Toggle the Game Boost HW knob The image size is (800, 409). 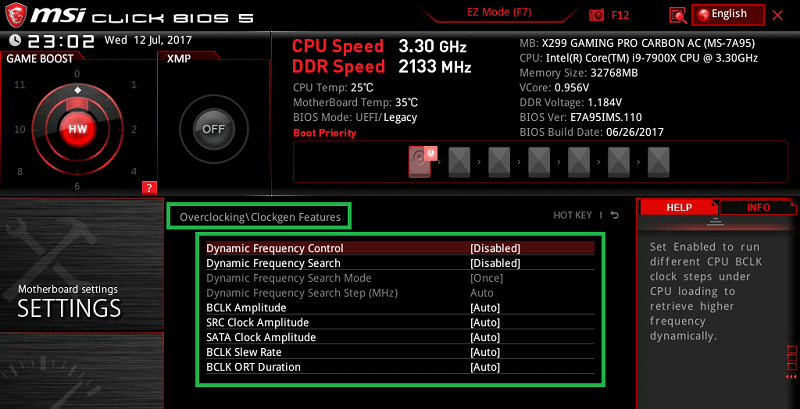click(x=77, y=129)
